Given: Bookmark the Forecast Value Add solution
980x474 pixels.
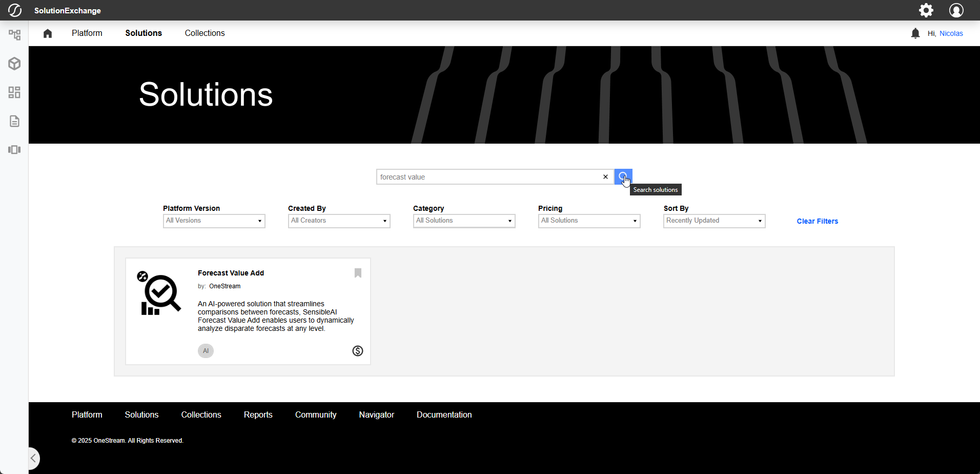Looking at the screenshot, I should click(358, 273).
